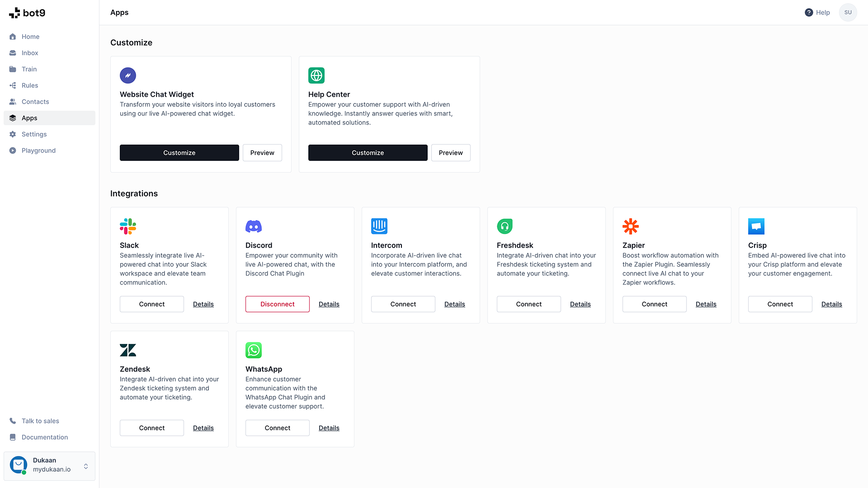
Task: Click the Contacts sidebar item
Action: pos(35,101)
